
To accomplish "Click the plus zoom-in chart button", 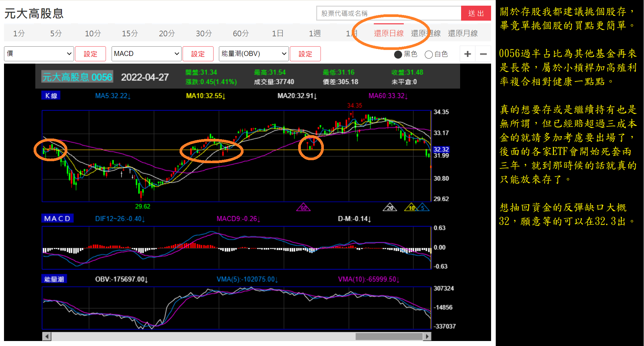I will [467, 54].
